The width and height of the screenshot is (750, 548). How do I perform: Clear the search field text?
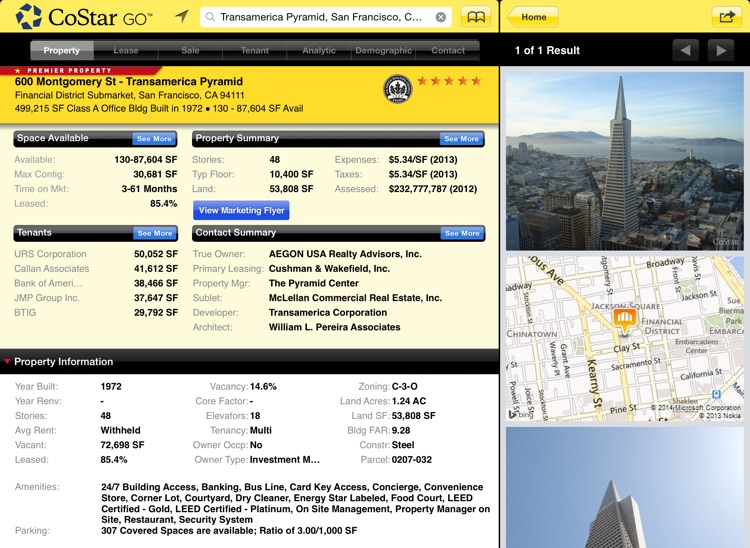pyautogui.click(x=441, y=17)
